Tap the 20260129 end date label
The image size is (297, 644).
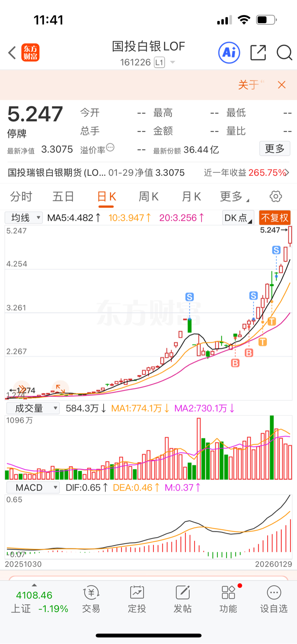click(273, 564)
